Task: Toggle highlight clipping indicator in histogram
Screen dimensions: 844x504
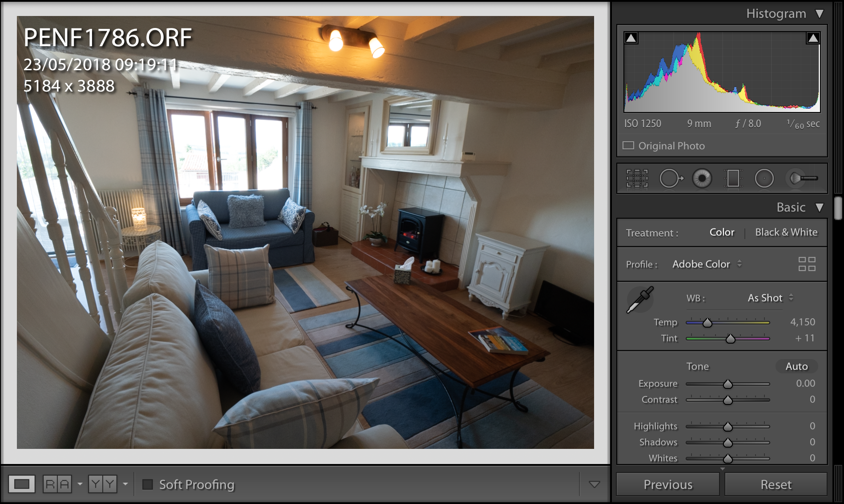Action: (x=813, y=38)
